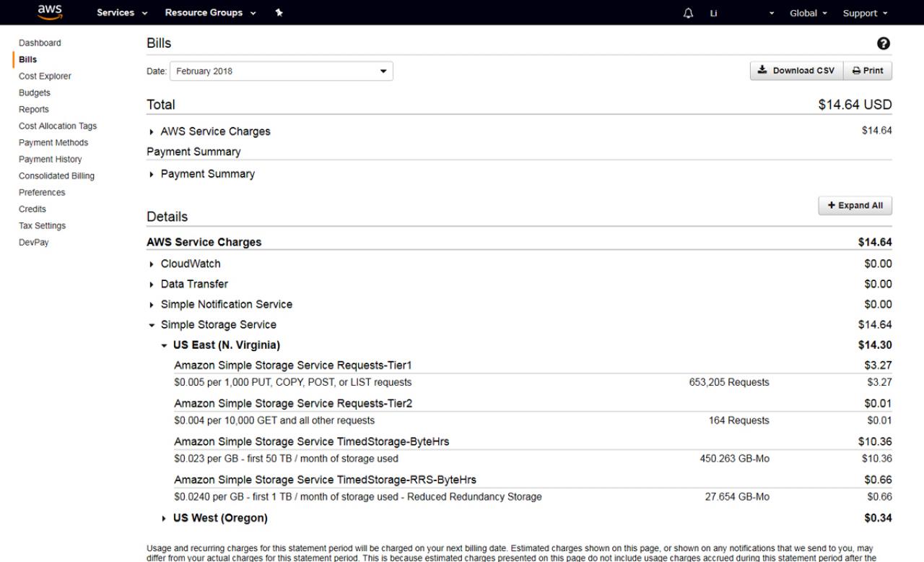Image resolution: width=924 pixels, height=562 pixels.
Task: Open the Services menu
Action: point(122,13)
